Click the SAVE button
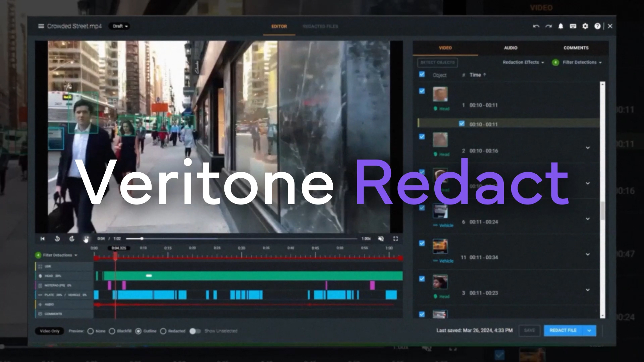644x362 pixels. coord(529,330)
